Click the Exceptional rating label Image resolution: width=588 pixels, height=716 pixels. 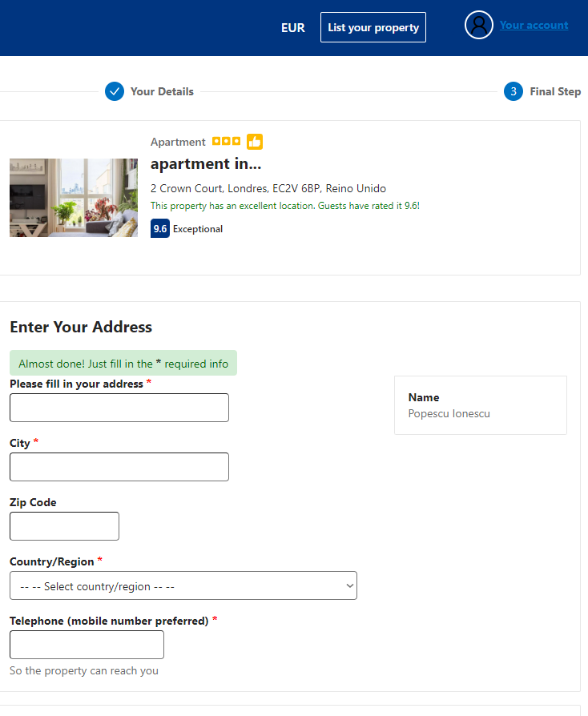pos(198,229)
